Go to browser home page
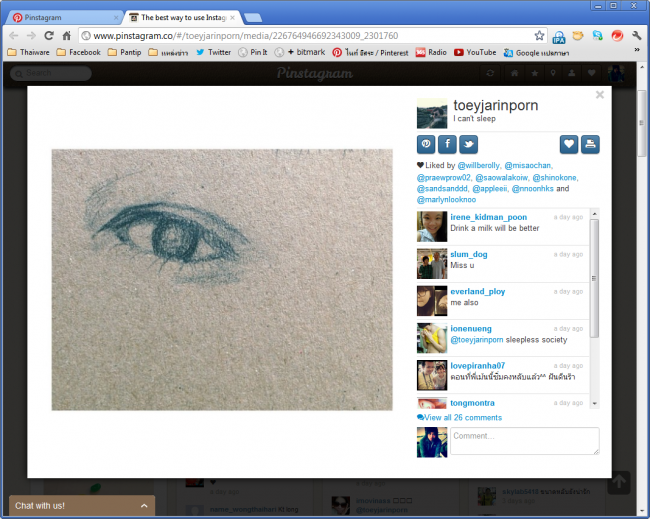 pos(66,36)
